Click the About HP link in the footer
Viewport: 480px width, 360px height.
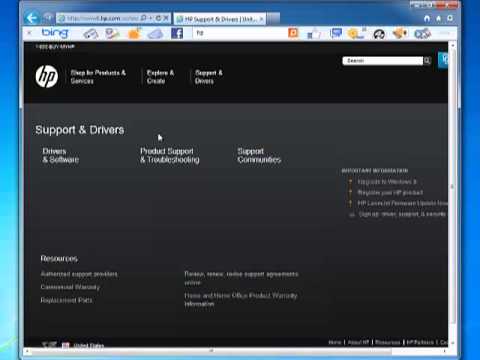(358, 342)
